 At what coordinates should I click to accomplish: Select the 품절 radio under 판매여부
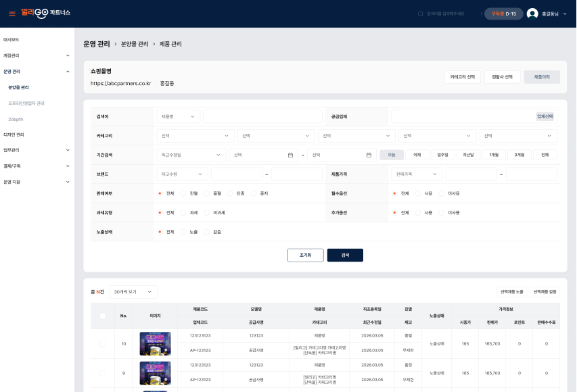[x=207, y=193]
